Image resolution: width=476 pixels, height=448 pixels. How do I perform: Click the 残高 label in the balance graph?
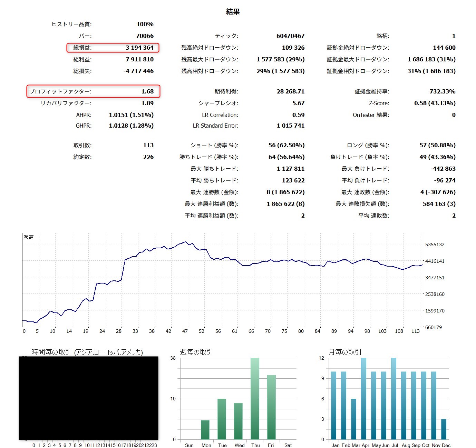(x=29, y=237)
